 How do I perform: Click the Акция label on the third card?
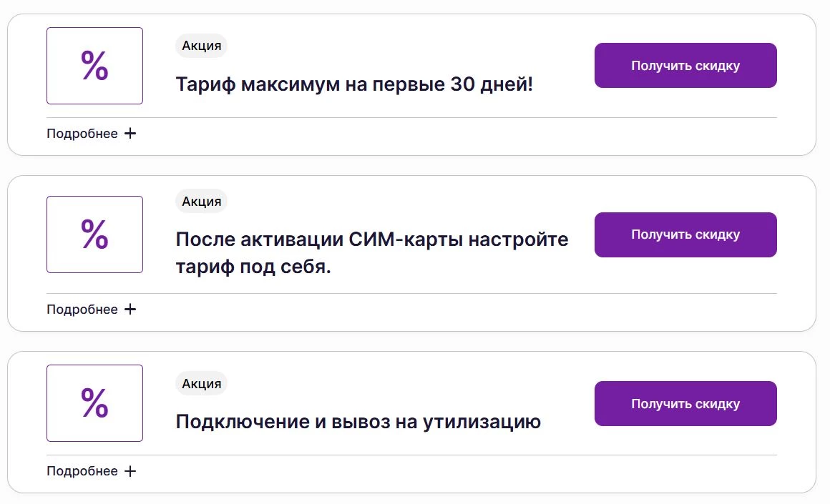(x=201, y=383)
